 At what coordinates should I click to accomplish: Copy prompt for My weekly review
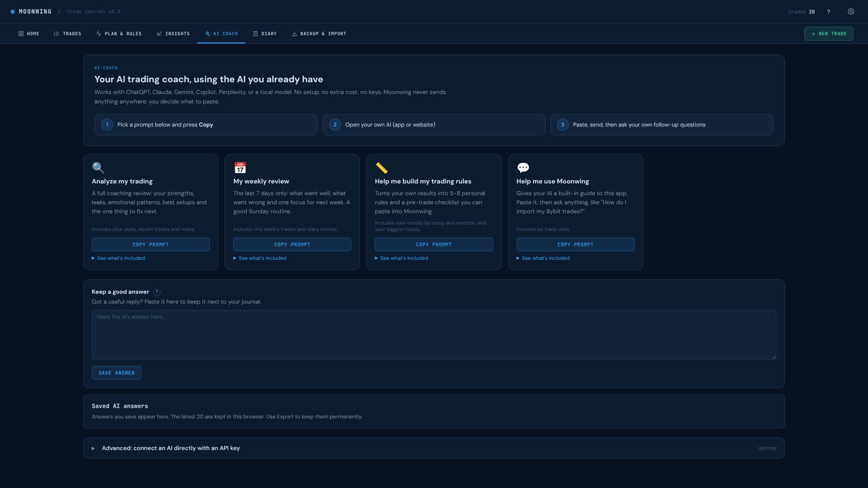point(292,244)
